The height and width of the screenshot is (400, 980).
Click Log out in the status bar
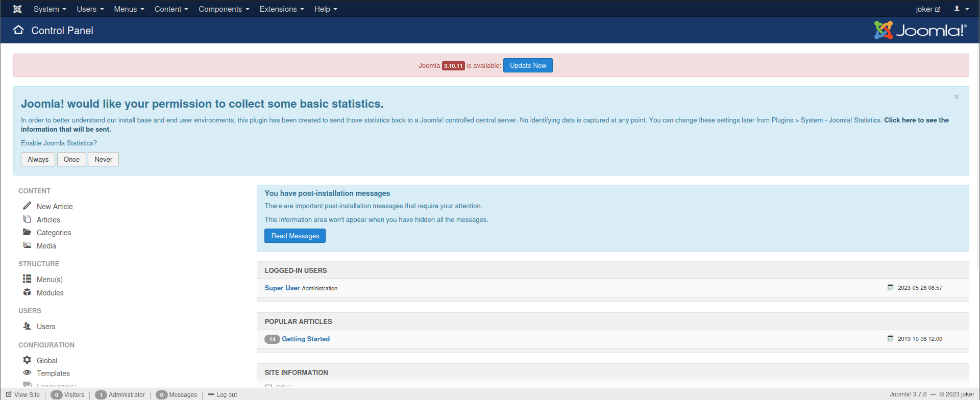[x=227, y=395]
